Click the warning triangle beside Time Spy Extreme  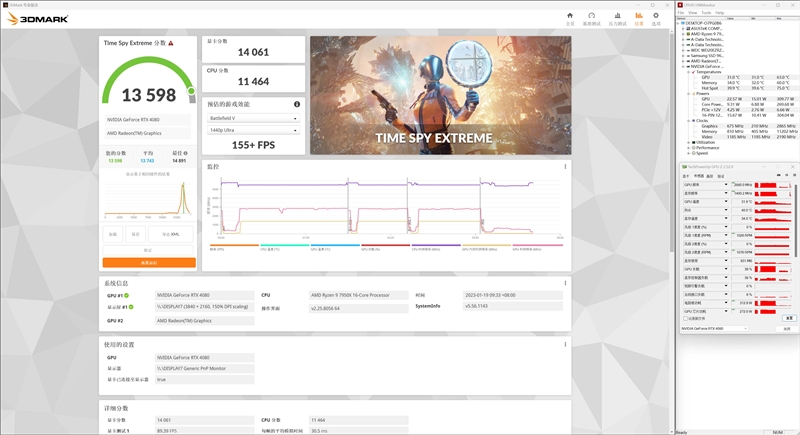click(172, 43)
